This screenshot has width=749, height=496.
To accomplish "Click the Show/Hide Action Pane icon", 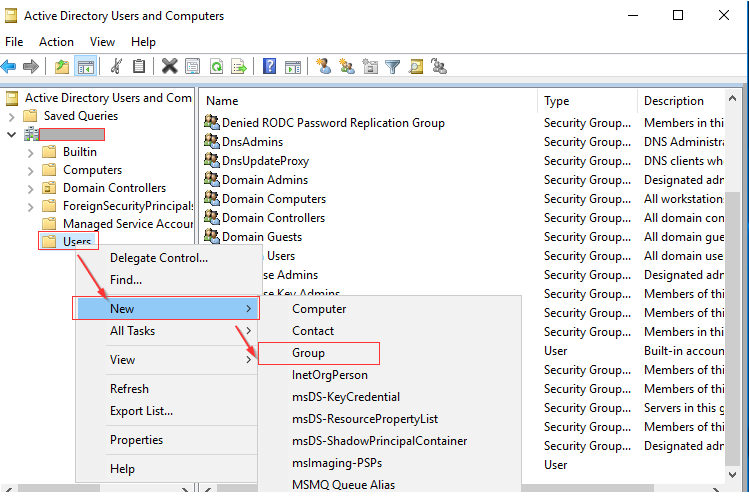I will pyautogui.click(x=293, y=66).
